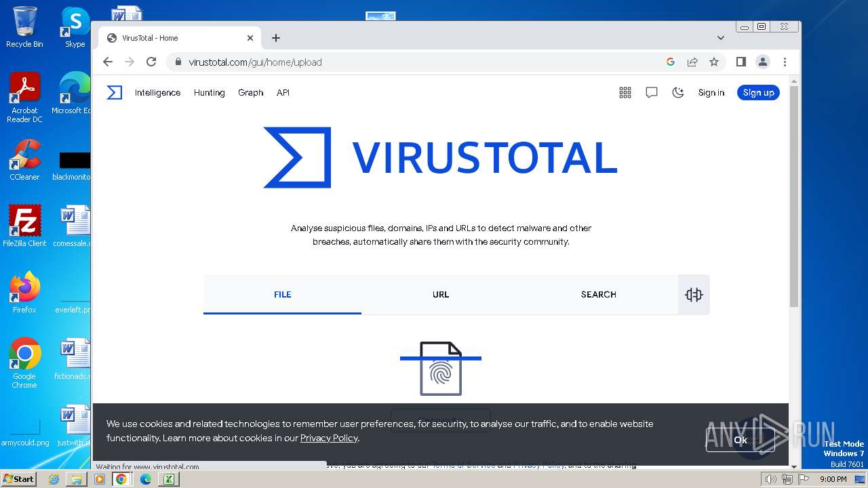
Task: Go back with the browser back arrow
Action: 108,62
